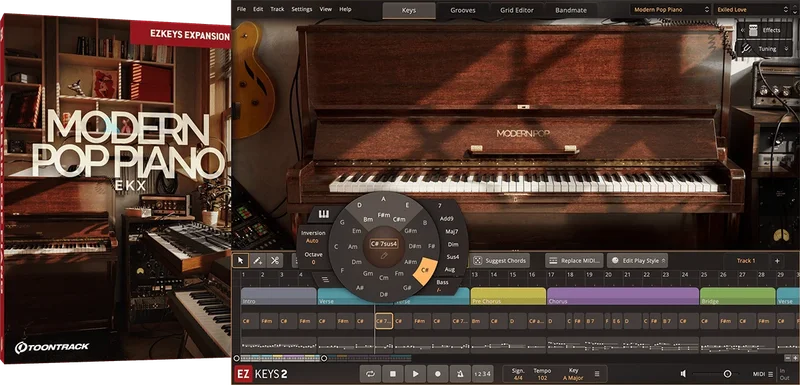Set the Bass note option
The width and height of the screenshot is (800, 385).
tap(442, 286)
